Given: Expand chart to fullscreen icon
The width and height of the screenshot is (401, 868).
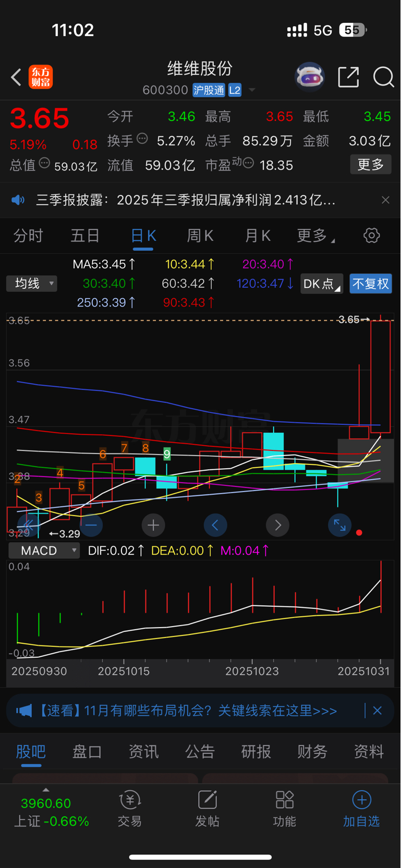Looking at the screenshot, I should (340, 525).
